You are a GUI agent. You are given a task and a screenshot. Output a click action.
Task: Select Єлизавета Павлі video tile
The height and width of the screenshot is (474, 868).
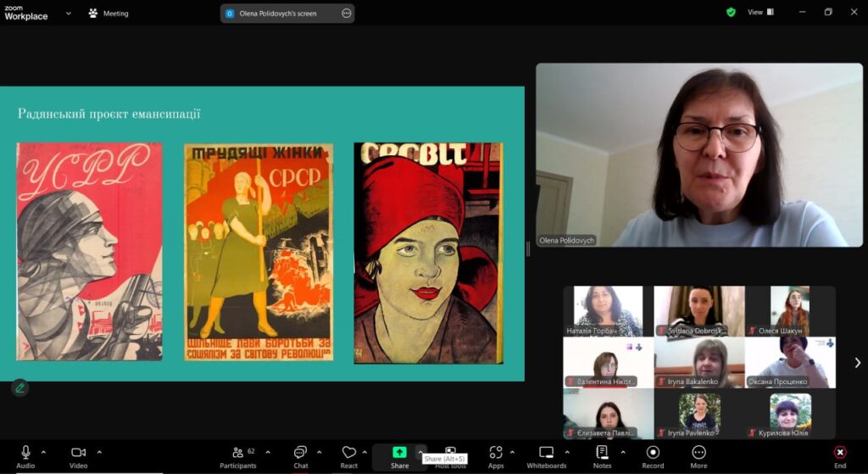pos(608,414)
